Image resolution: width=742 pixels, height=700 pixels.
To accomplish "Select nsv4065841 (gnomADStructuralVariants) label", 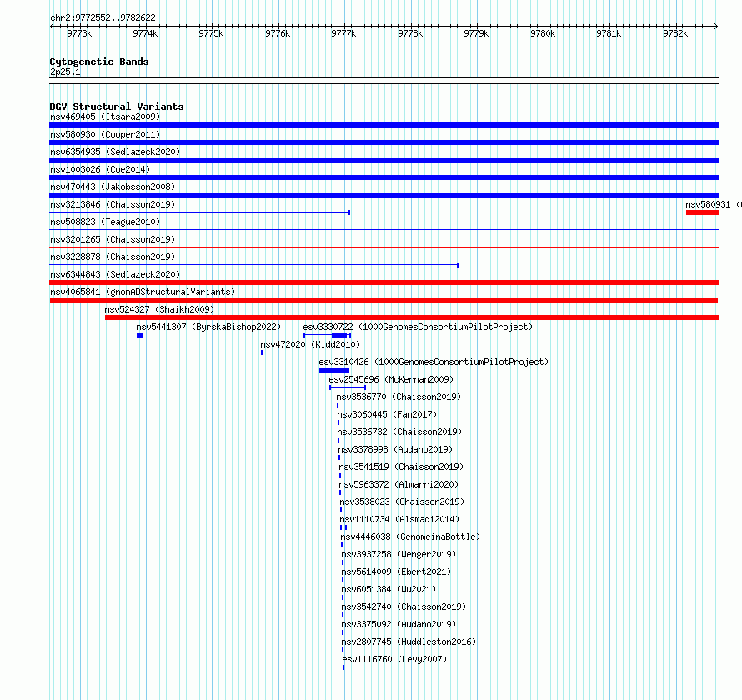I will pos(143,292).
